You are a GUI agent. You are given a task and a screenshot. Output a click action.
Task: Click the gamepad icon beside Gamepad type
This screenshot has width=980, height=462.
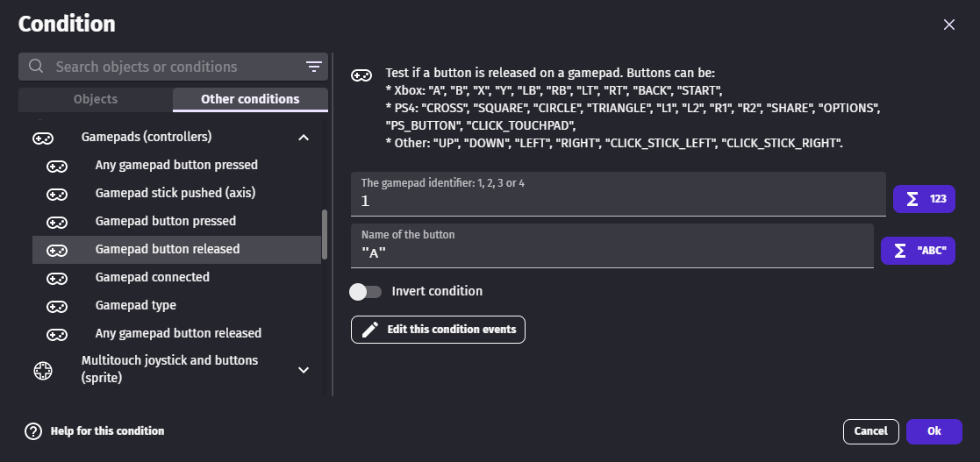coord(57,305)
